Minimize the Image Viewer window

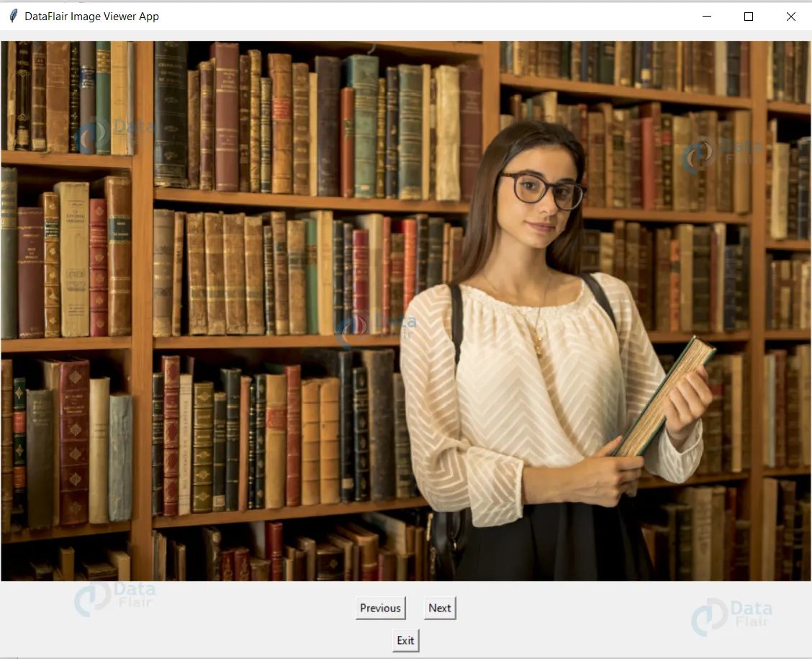706,16
